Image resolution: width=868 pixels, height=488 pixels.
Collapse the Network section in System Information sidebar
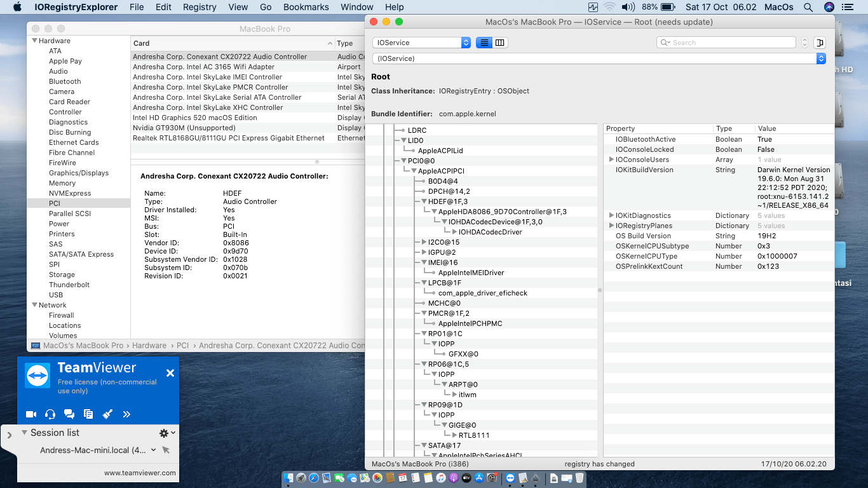click(34, 305)
